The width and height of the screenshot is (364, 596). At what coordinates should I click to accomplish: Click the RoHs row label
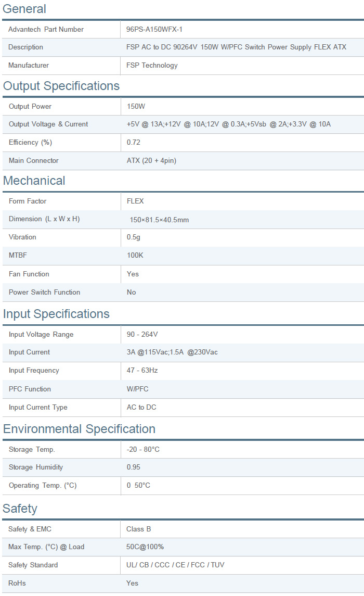(17, 583)
